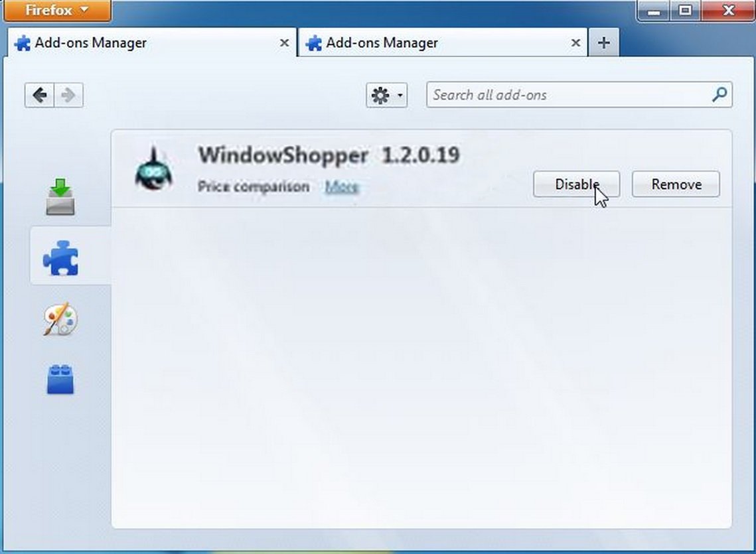Open the Appearance themes palette category
This screenshot has height=554, width=756.
tap(60, 319)
